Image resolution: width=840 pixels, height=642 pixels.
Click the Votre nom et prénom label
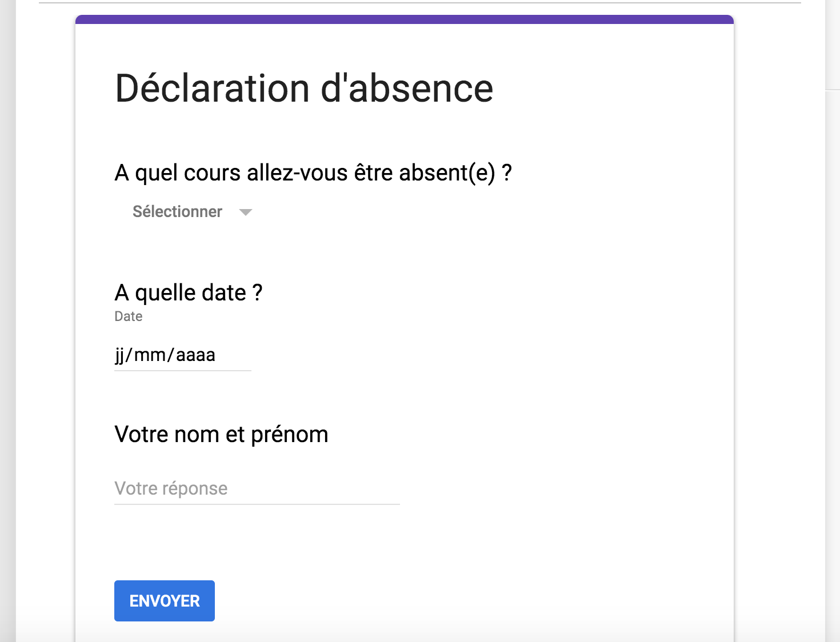point(221,435)
